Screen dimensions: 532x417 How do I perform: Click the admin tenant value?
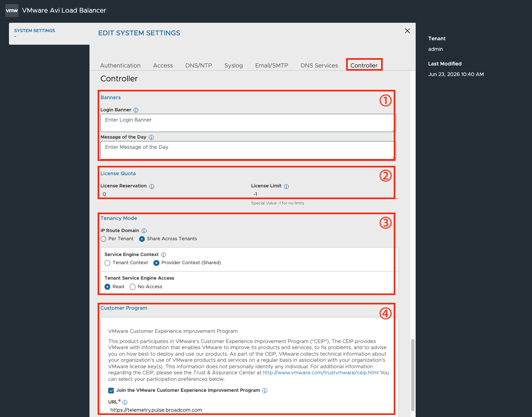point(436,49)
